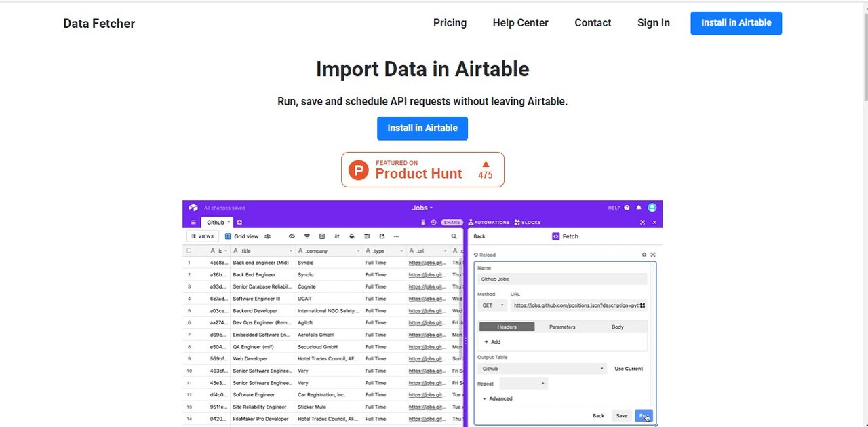Click the expand icon beside the settings gear
Image resolution: width=868 pixels, height=427 pixels.
653,255
